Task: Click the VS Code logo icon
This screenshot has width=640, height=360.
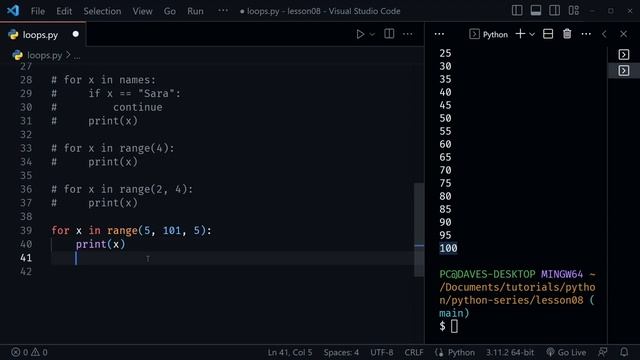Action: [13, 11]
